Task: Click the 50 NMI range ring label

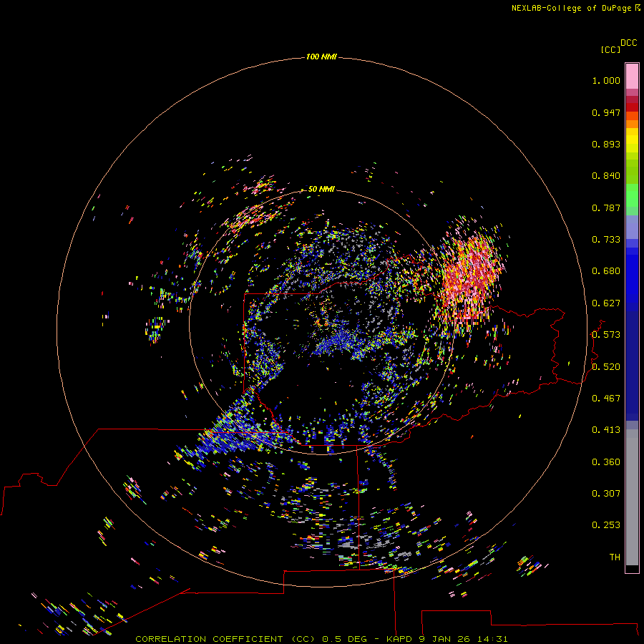Action: click(321, 189)
